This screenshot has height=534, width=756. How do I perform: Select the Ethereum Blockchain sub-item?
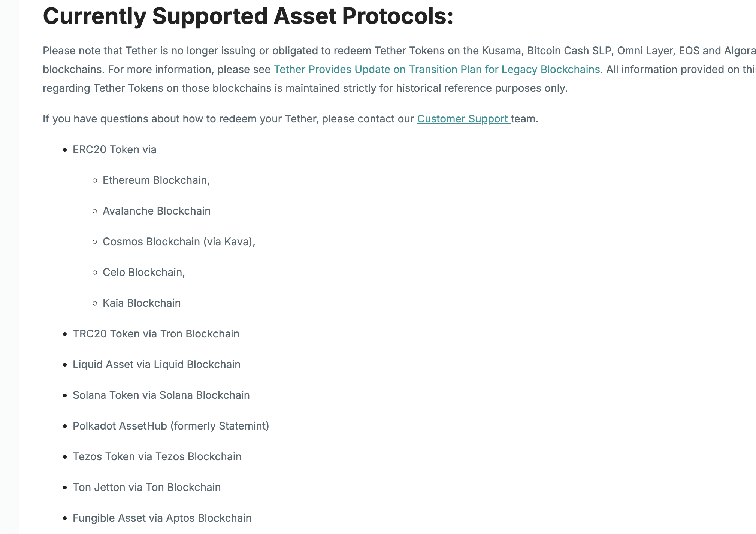point(156,180)
